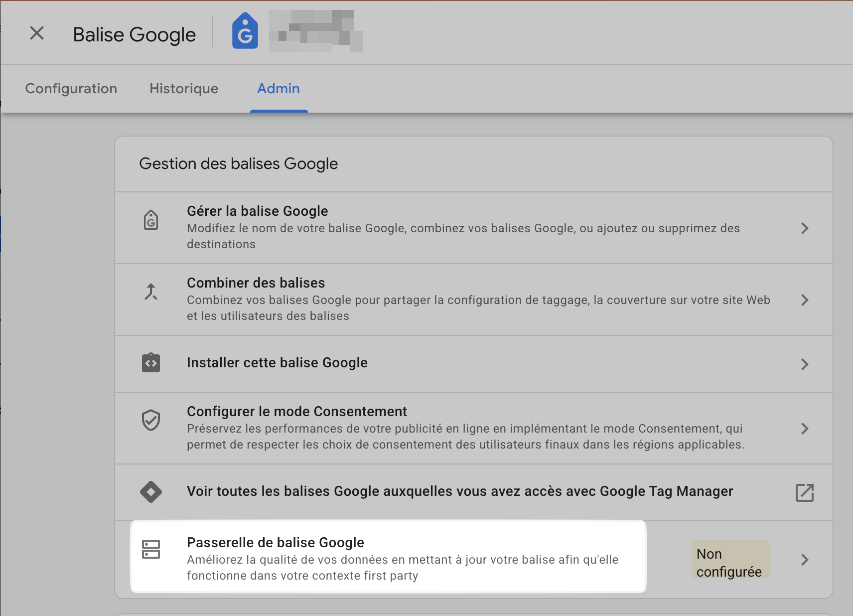Open Installer cette balise Google
This screenshot has width=853, height=616.
[x=473, y=364]
